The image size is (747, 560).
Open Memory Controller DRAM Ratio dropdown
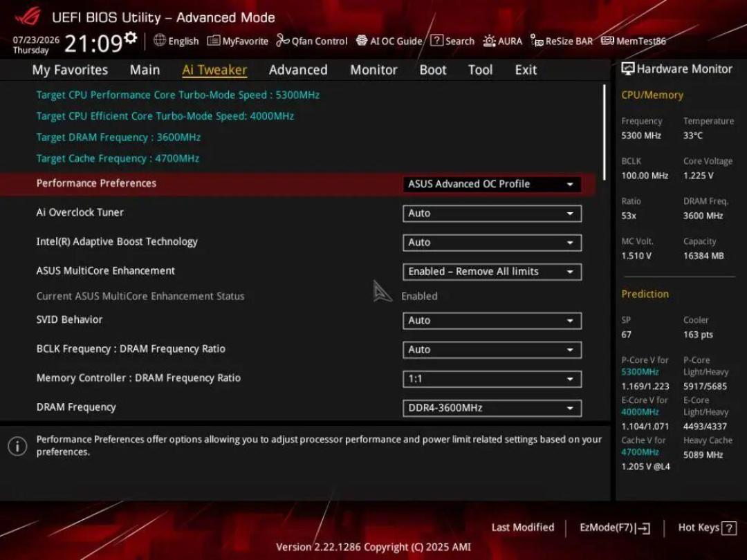[x=492, y=379]
